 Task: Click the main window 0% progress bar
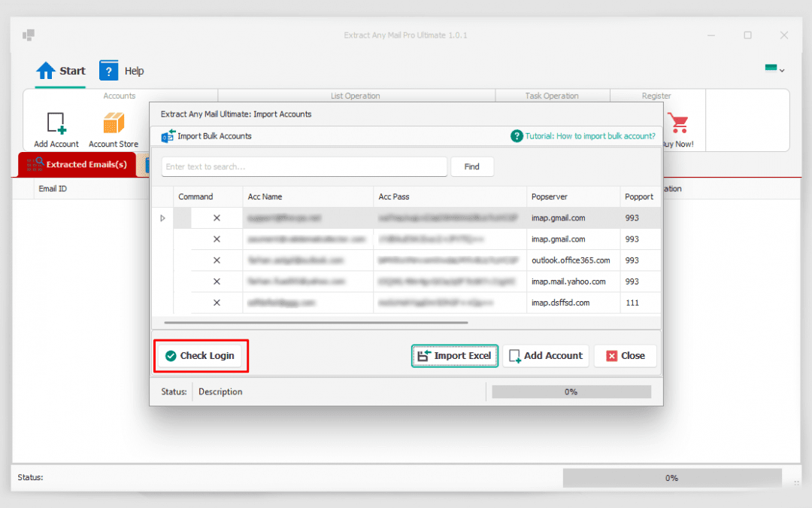[671, 478]
